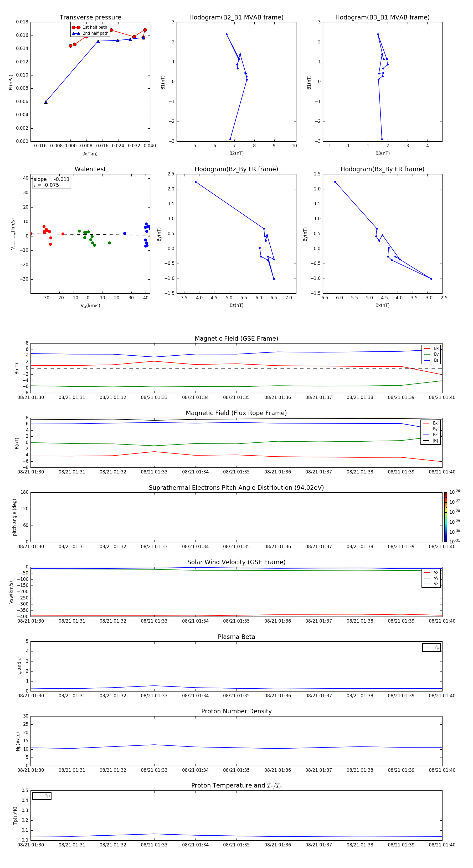Image resolution: width=473 pixels, height=868 pixels.
Task: Click the 'Hodogram(Bx_By FR frame)' title
Action: [x=382, y=169]
